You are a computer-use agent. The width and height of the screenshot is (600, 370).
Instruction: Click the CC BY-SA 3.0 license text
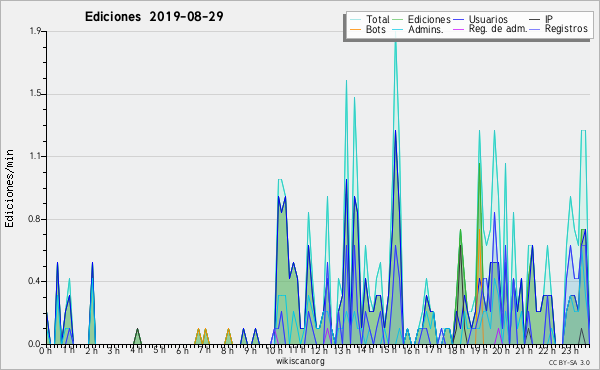[569, 362]
